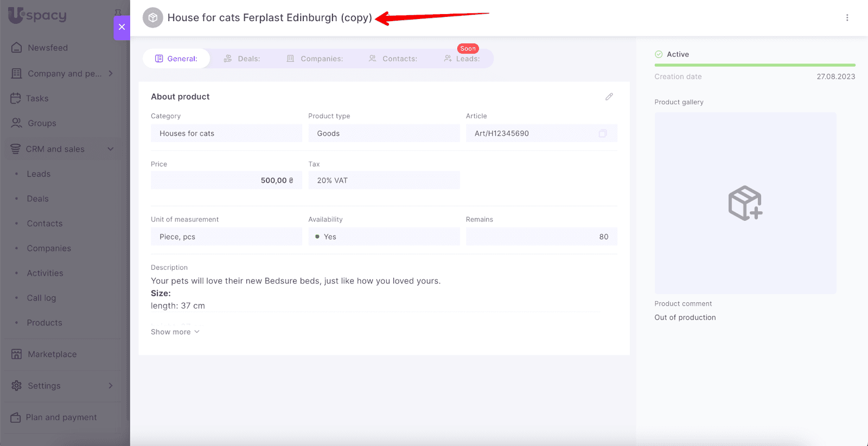The height and width of the screenshot is (446, 868).
Task: Close the product panel with the purple X
Action: (x=122, y=27)
